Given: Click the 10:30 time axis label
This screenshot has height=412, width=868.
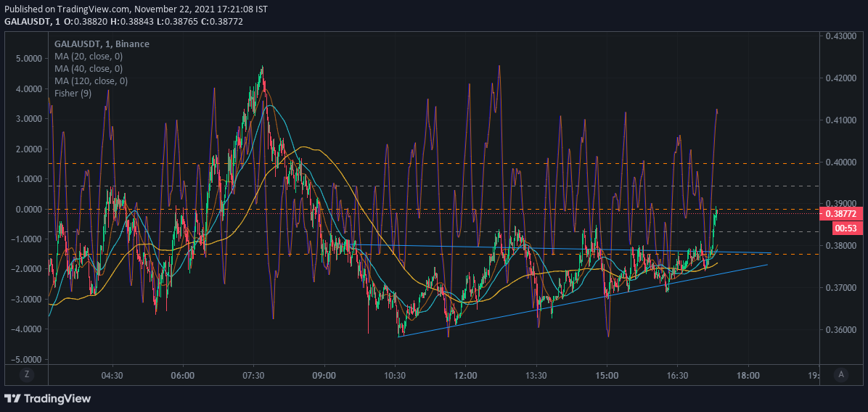Looking at the screenshot, I should click(395, 375).
